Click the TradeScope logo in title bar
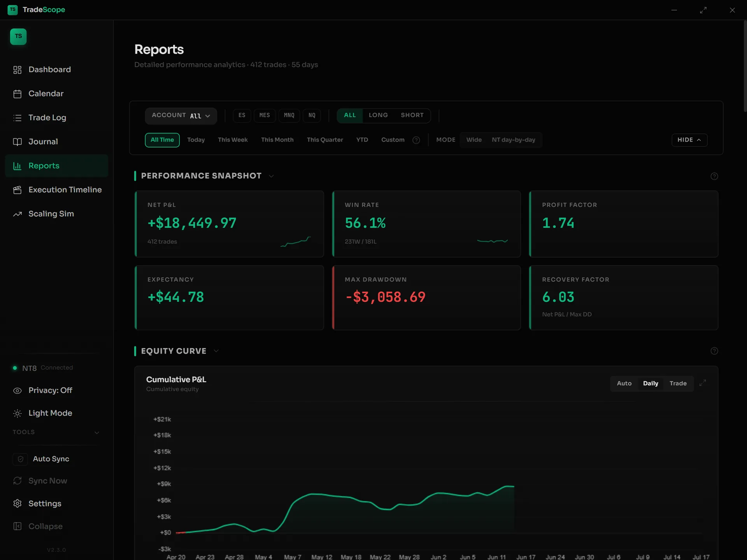The height and width of the screenshot is (560, 747). click(x=12, y=10)
